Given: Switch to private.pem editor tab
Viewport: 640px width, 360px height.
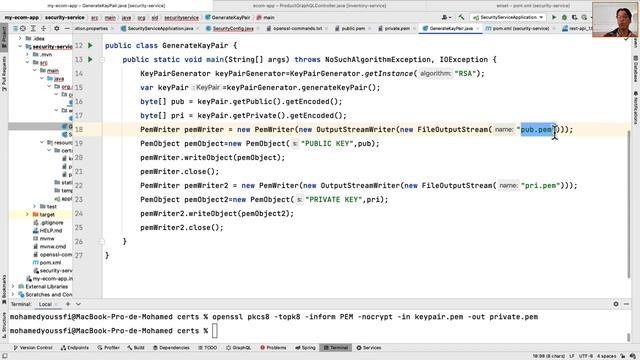Looking at the screenshot, I should (x=397, y=29).
